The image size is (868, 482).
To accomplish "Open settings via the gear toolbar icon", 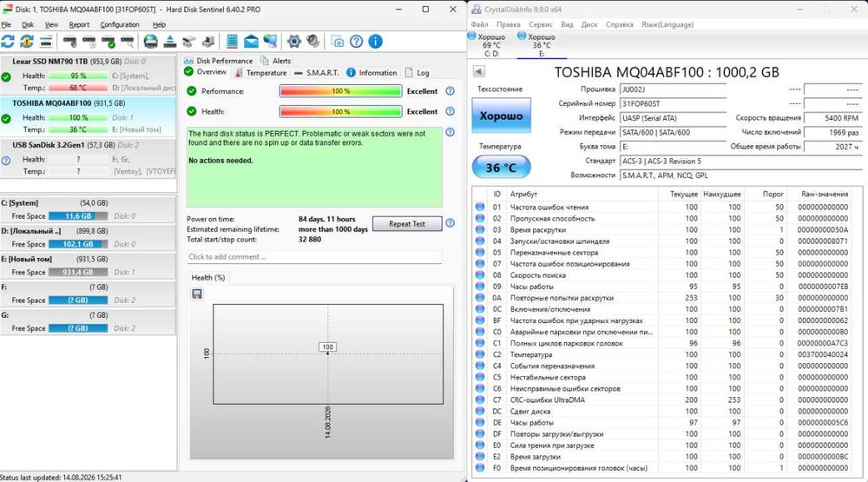I will point(294,41).
